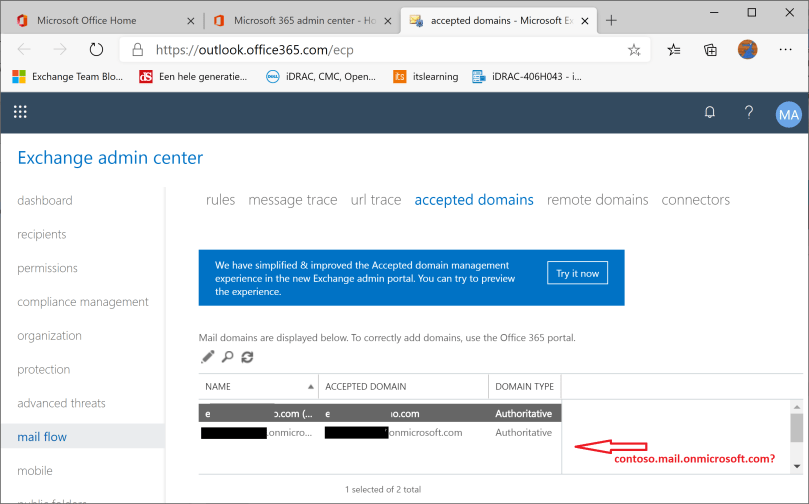This screenshot has height=504, width=809.
Task: Click the MA account avatar
Action: (x=788, y=114)
